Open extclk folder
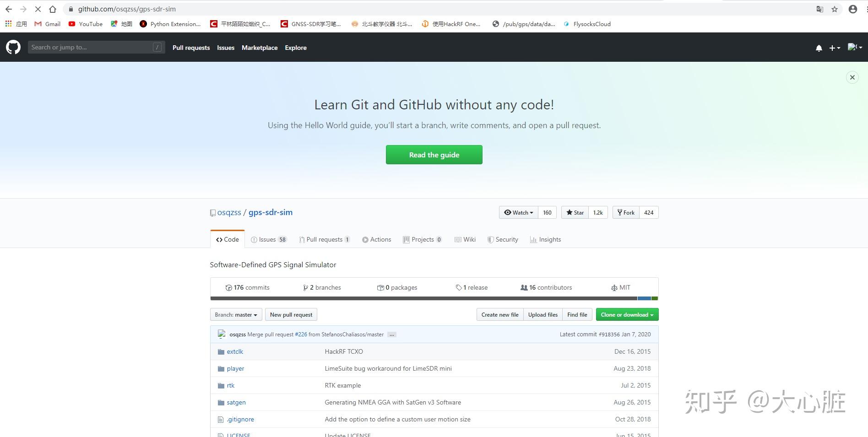 tap(235, 351)
